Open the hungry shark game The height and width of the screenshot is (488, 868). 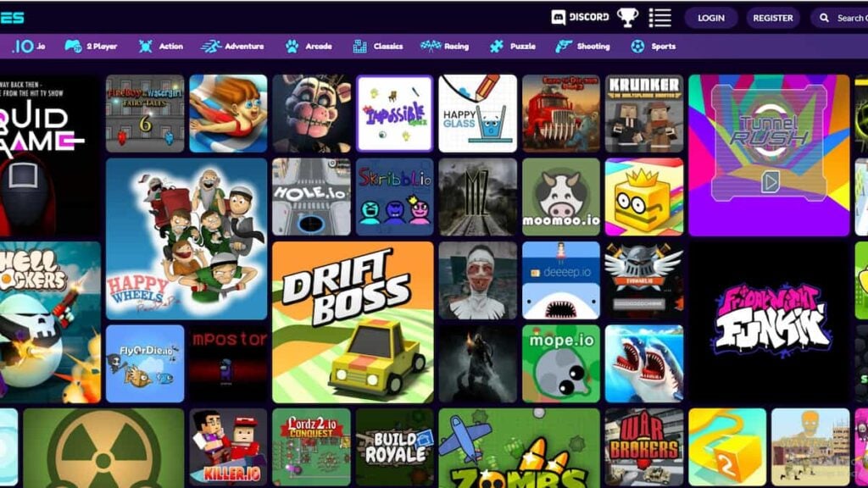[644, 363]
